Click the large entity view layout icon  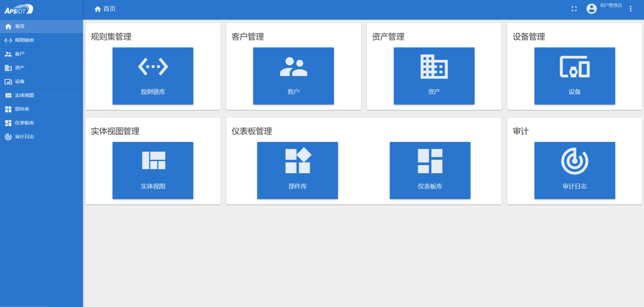point(154,161)
